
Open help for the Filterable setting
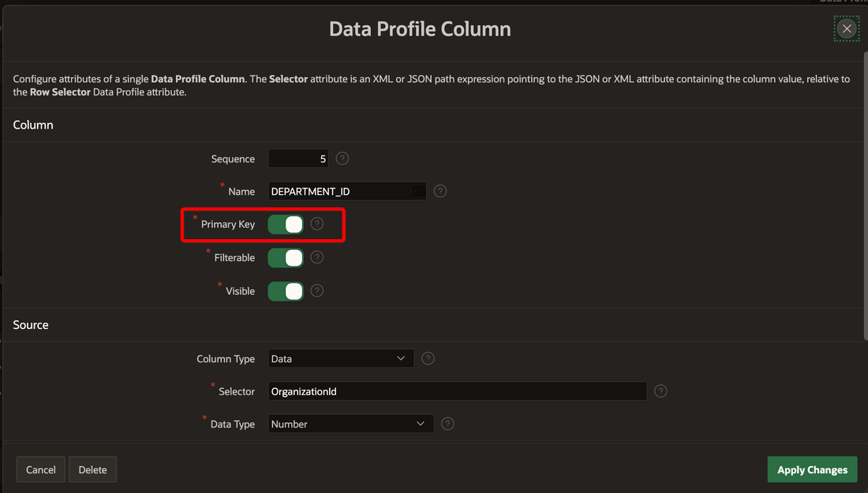click(x=316, y=257)
